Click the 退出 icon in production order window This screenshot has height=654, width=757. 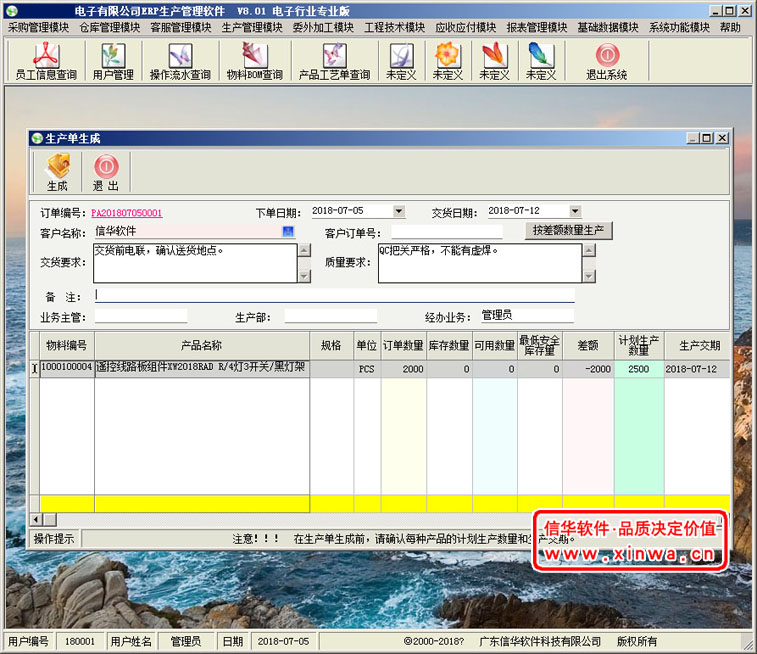[x=105, y=172]
